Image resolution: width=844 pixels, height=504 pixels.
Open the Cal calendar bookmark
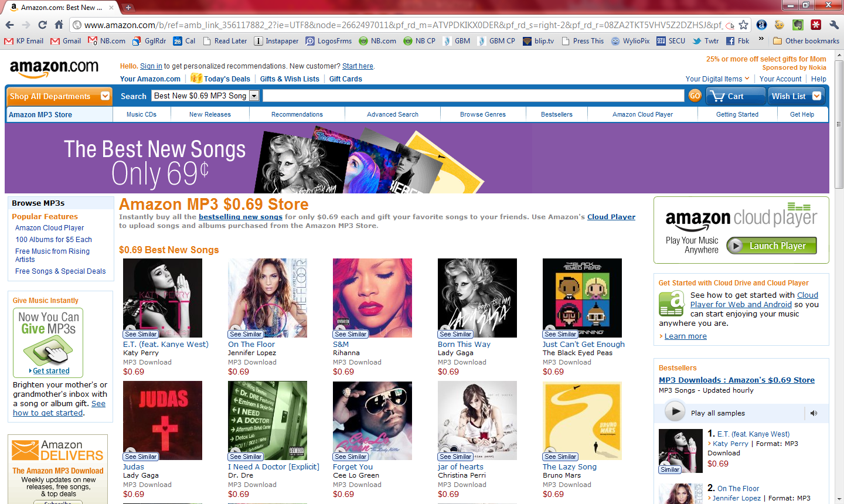185,41
